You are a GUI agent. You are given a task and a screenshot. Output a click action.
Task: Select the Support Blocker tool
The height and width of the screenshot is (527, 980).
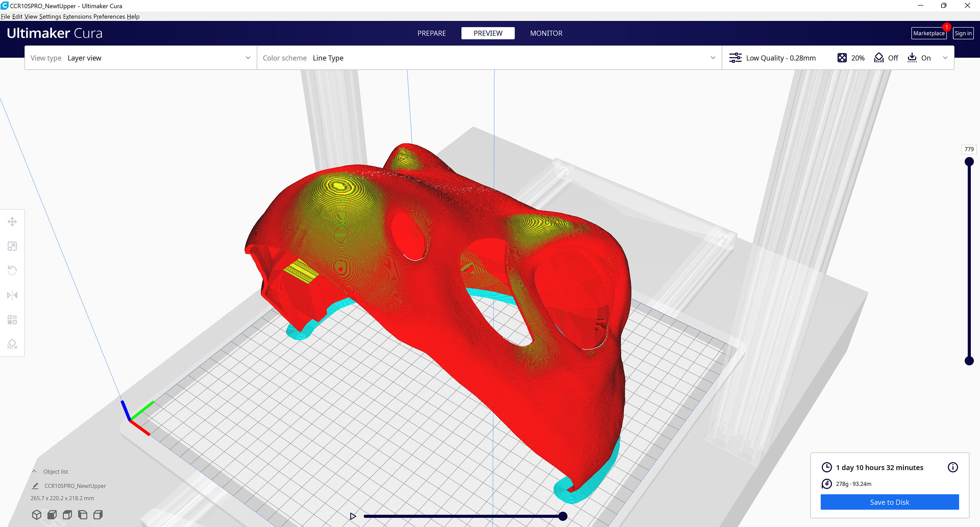(12, 344)
